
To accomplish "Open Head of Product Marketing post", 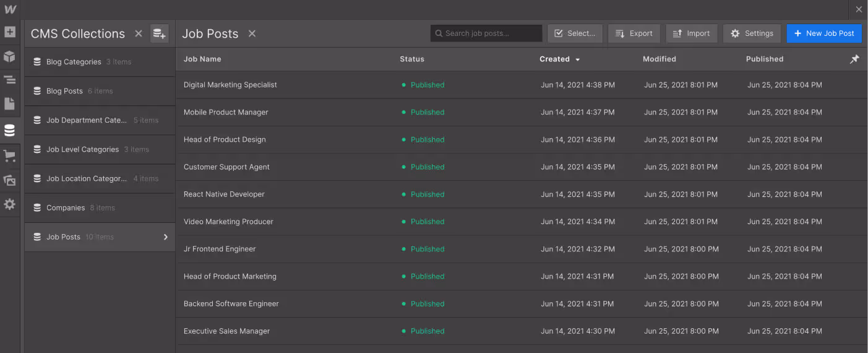I will tap(230, 276).
